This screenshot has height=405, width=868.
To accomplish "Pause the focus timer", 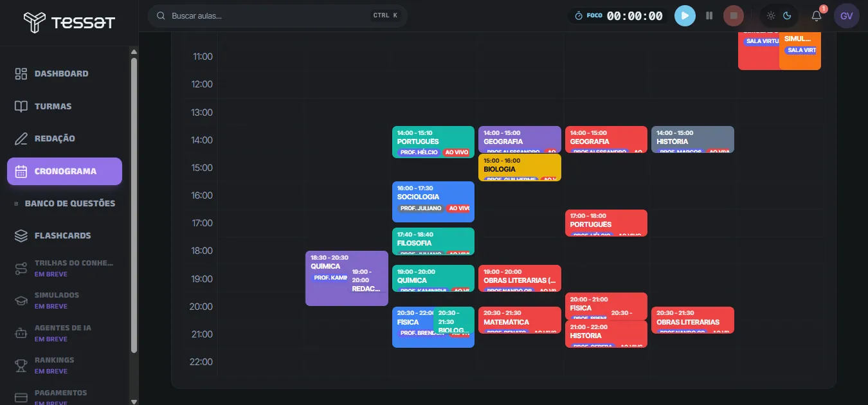I will click(709, 15).
